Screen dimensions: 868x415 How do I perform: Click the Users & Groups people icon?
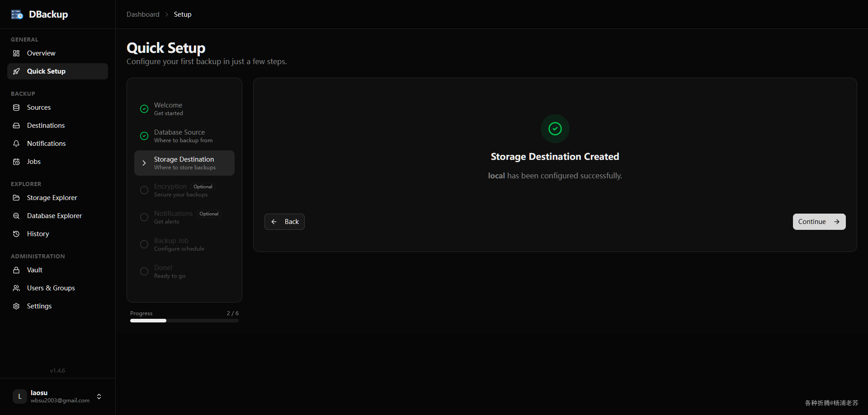pyautogui.click(x=16, y=288)
